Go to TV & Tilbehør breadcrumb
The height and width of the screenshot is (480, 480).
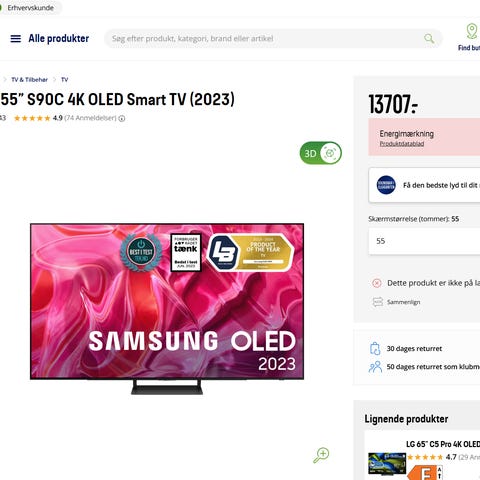[29, 80]
